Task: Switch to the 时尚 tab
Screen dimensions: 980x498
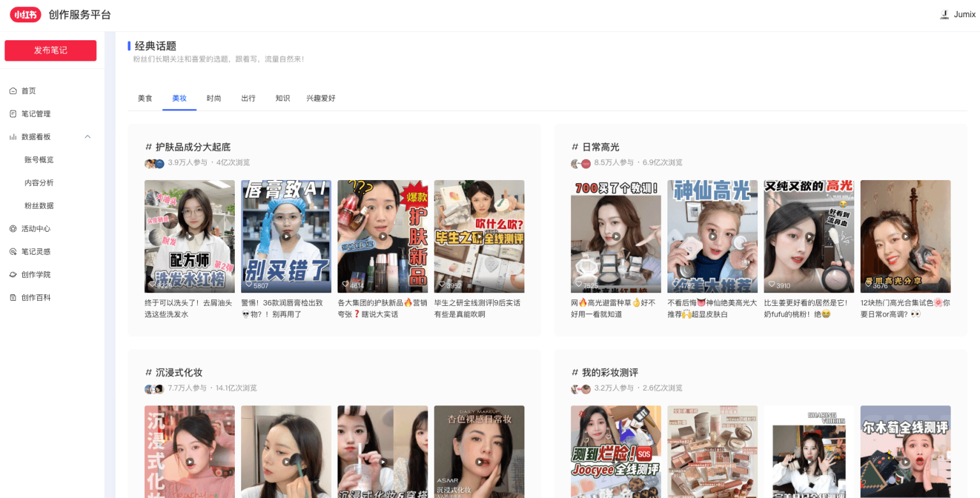Action: 214,98
